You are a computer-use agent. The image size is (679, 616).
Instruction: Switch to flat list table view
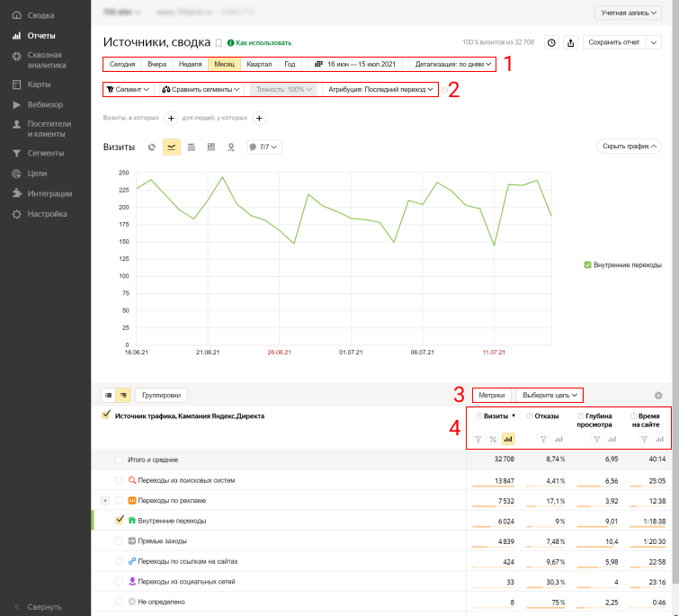coord(108,395)
